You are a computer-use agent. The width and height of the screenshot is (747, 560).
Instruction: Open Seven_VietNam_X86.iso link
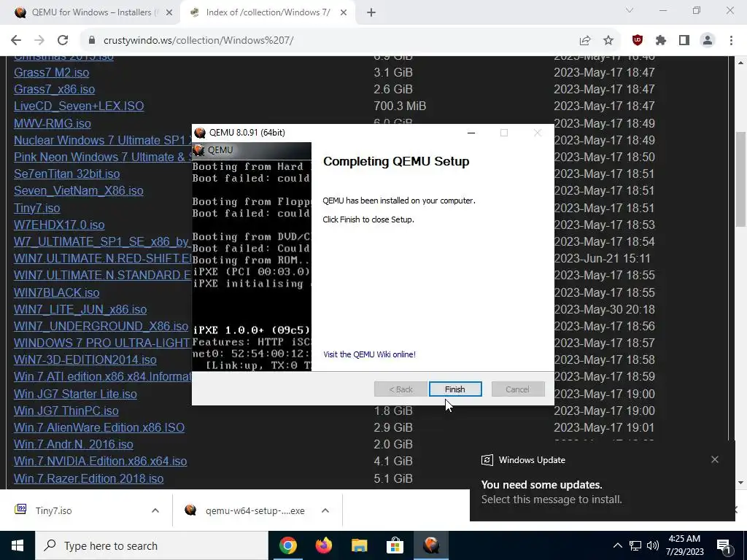(79, 190)
